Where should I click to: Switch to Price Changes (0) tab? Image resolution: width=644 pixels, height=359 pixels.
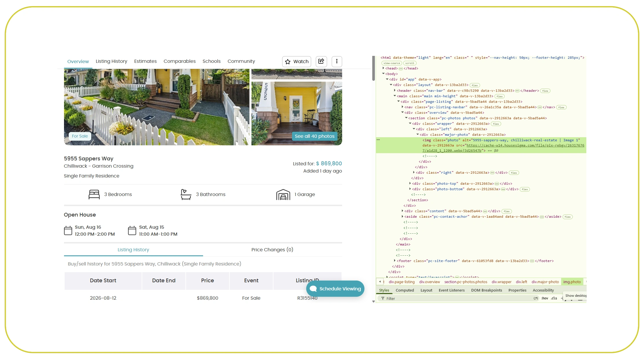tap(272, 250)
